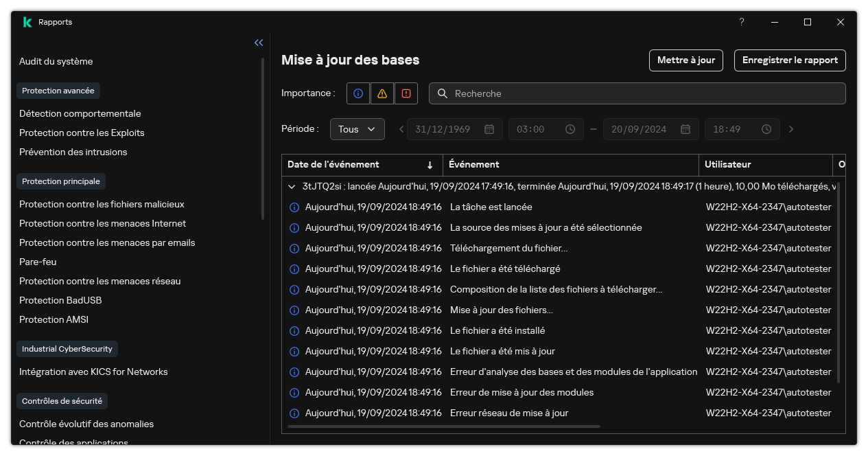Click inside the Recherche search field
The image size is (868, 456).
click(618, 93)
